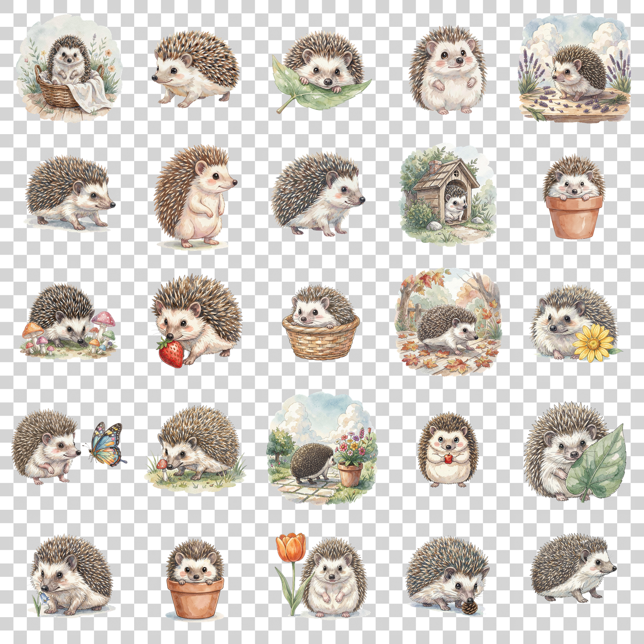The height and width of the screenshot is (644, 644).
Task: Pick the hedgehog smelling a blue bellflower
Action: coord(71,575)
